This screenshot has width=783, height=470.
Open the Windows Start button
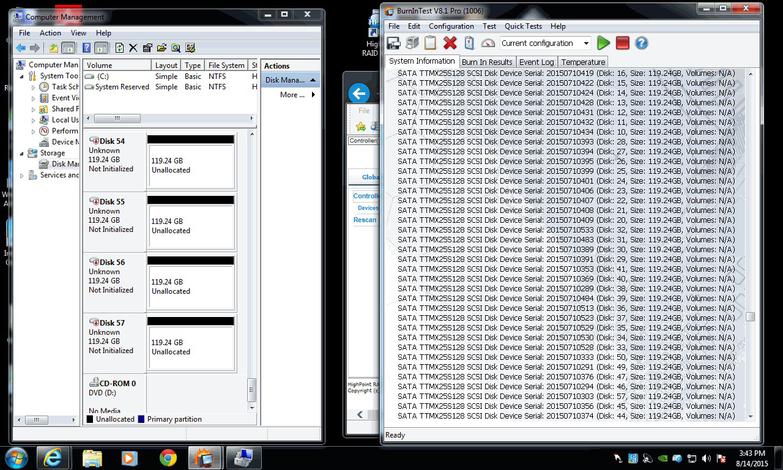click(x=16, y=458)
